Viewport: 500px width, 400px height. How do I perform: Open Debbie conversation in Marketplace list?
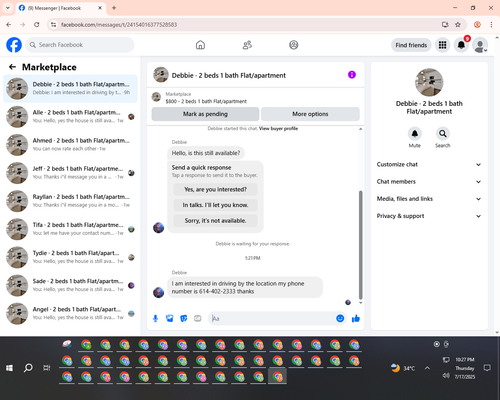click(70, 89)
